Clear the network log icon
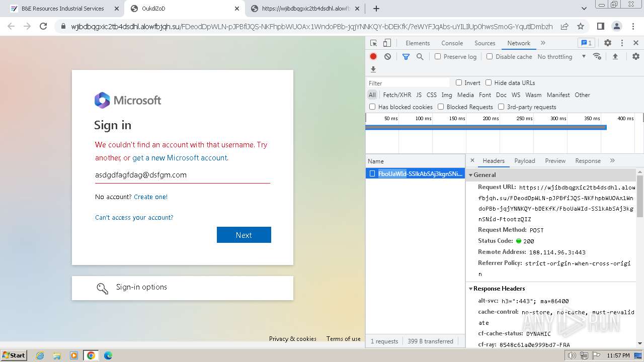Screen dimensions: 644x362 pos(387,57)
